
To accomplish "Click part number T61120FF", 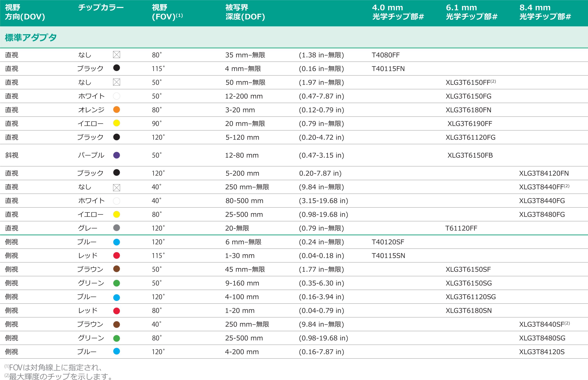I will [x=461, y=228].
